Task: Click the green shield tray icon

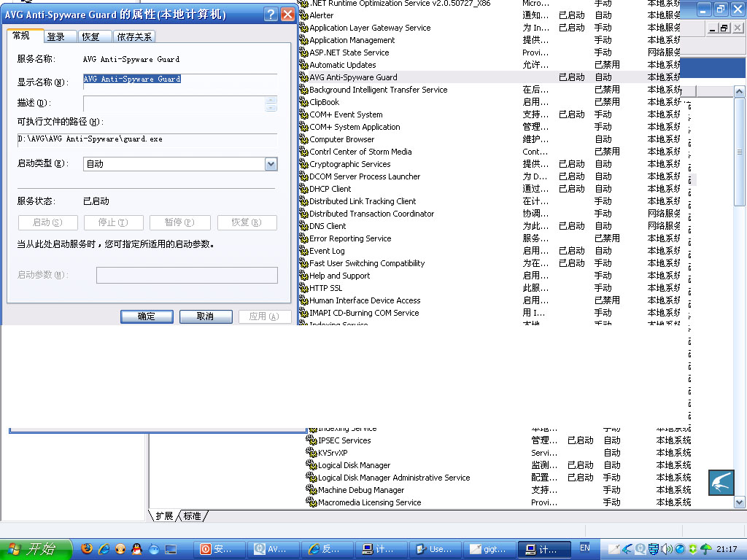Action: click(x=693, y=549)
